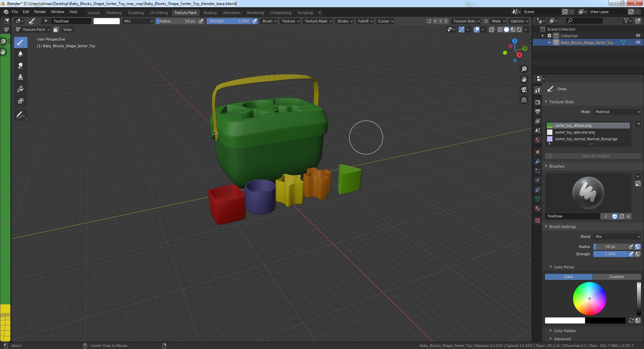Toggle the Mask checkbox in header
The image size is (644, 349).
pos(486,21)
